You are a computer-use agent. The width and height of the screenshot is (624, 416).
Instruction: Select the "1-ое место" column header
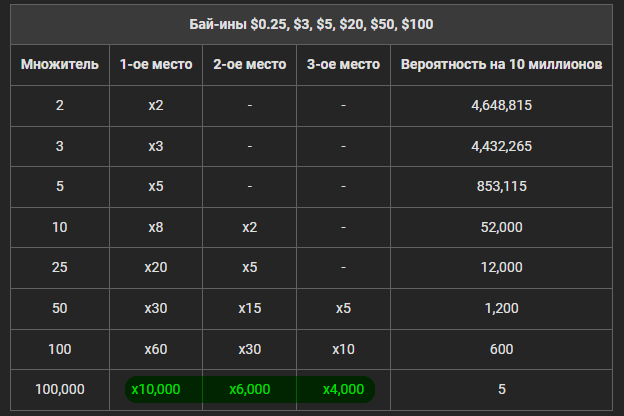point(156,65)
